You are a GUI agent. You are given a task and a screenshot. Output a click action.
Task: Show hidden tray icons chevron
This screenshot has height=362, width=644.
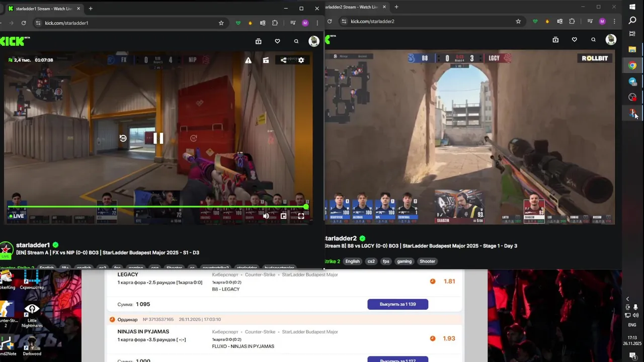click(x=627, y=299)
